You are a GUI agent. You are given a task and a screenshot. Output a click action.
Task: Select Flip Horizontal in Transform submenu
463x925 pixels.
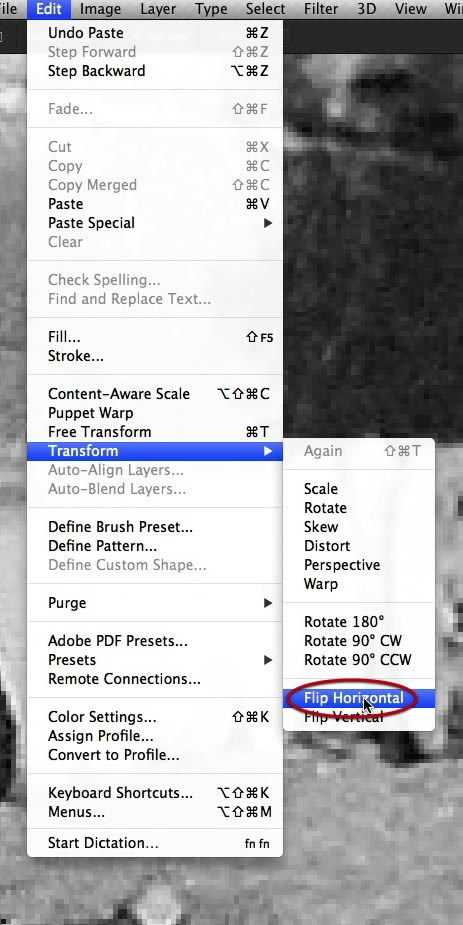(359, 698)
